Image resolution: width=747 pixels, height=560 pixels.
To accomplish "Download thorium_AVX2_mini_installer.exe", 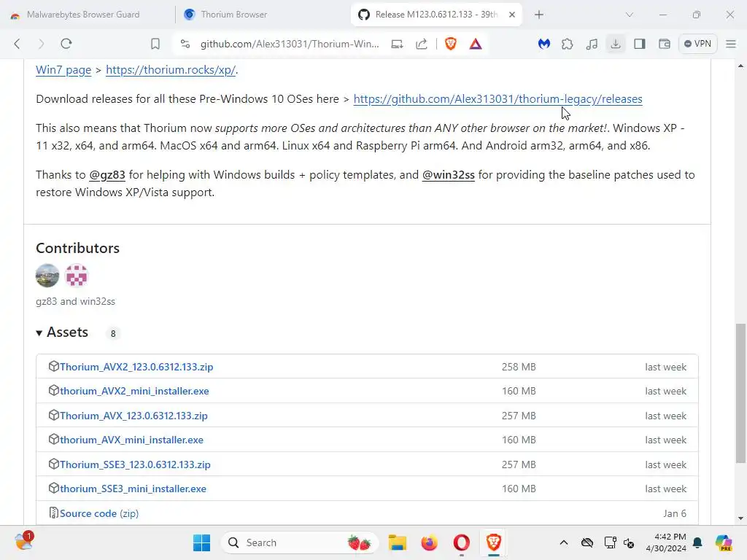I will pyautogui.click(x=134, y=391).
